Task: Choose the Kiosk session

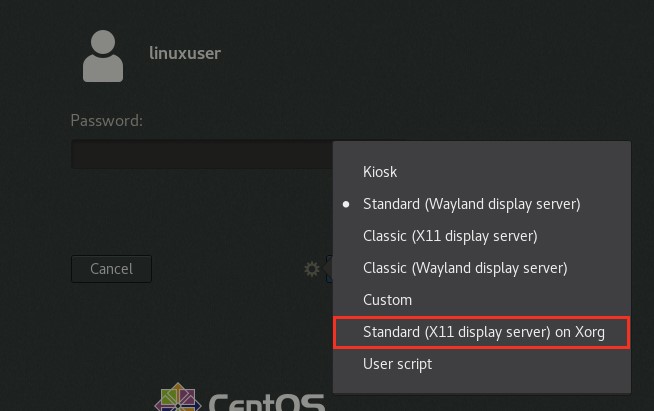Action: pyautogui.click(x=380, y=172)
